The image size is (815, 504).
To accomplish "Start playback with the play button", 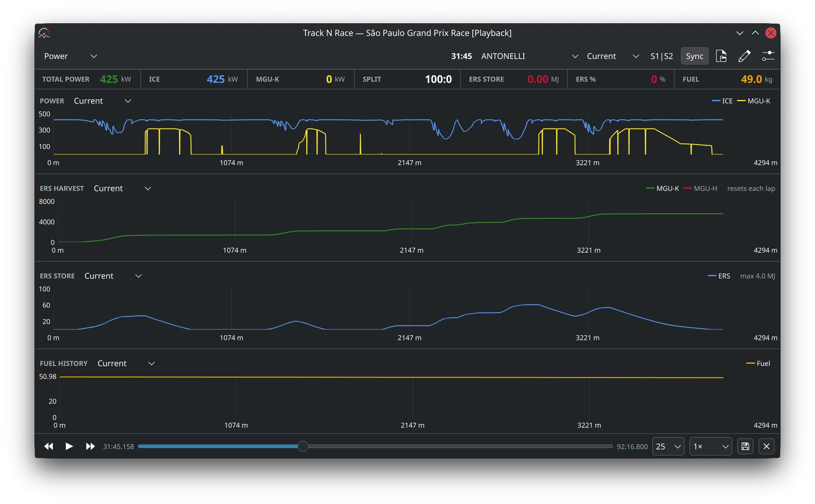I will click(x=69, y=446).
